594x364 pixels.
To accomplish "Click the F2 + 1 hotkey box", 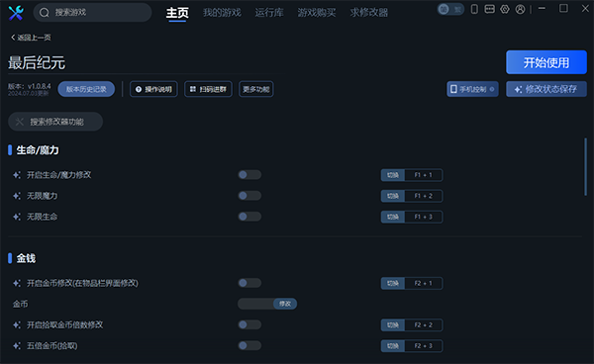I will 424,284.
